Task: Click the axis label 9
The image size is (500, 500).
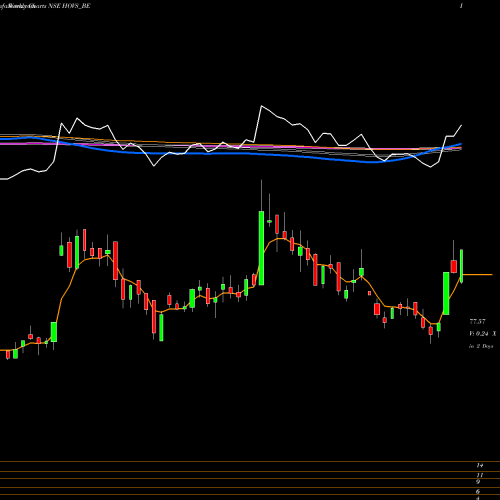Action: (x=478, y=482)
